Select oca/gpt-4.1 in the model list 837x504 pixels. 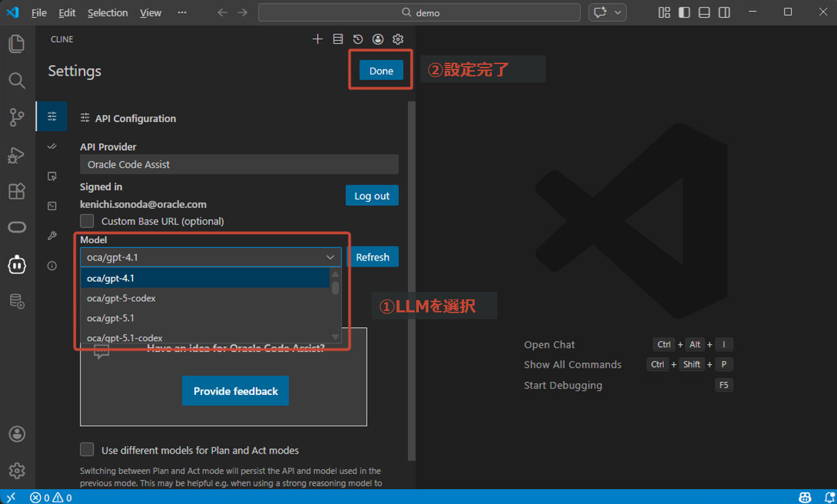205,278
